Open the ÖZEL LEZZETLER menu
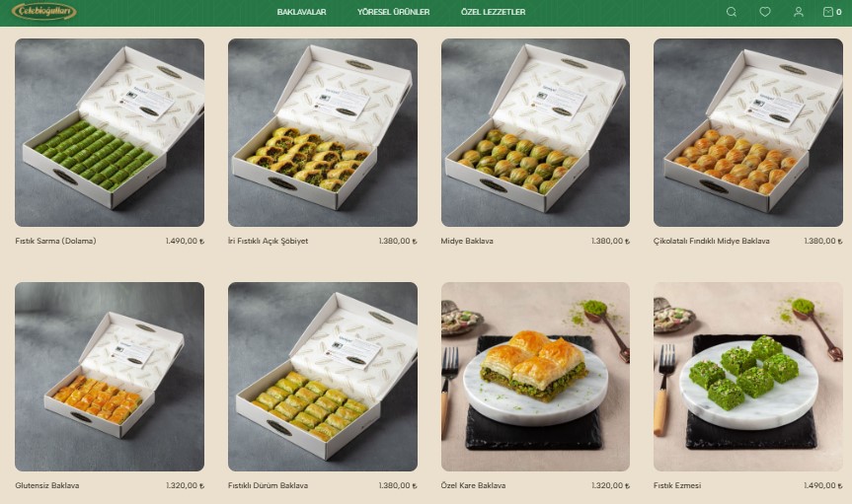The image size is (852, 504). (x=493, y=12)
